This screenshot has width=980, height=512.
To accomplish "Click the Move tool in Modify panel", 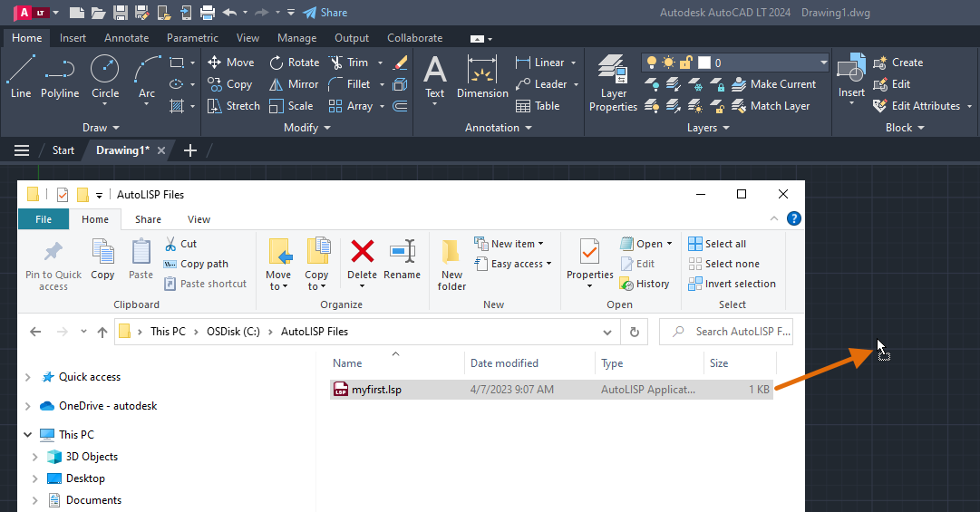I will (230, 63).
